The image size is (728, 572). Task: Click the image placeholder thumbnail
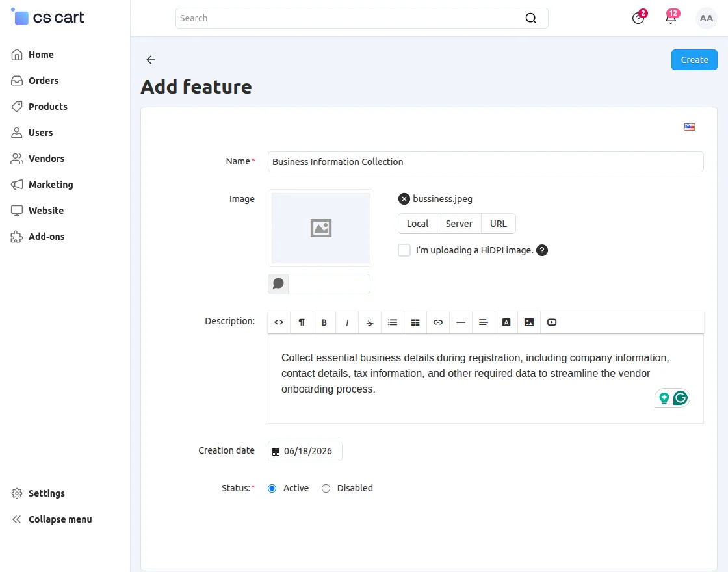point(321,228)
